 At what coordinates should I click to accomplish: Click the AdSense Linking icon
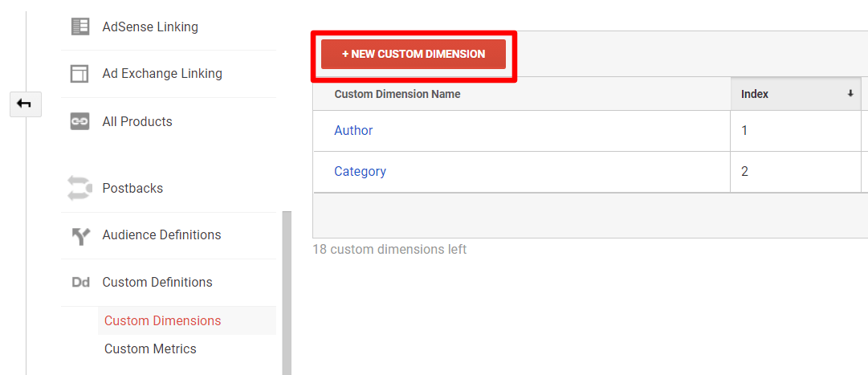pyautogui.click(x=80, y=26)
